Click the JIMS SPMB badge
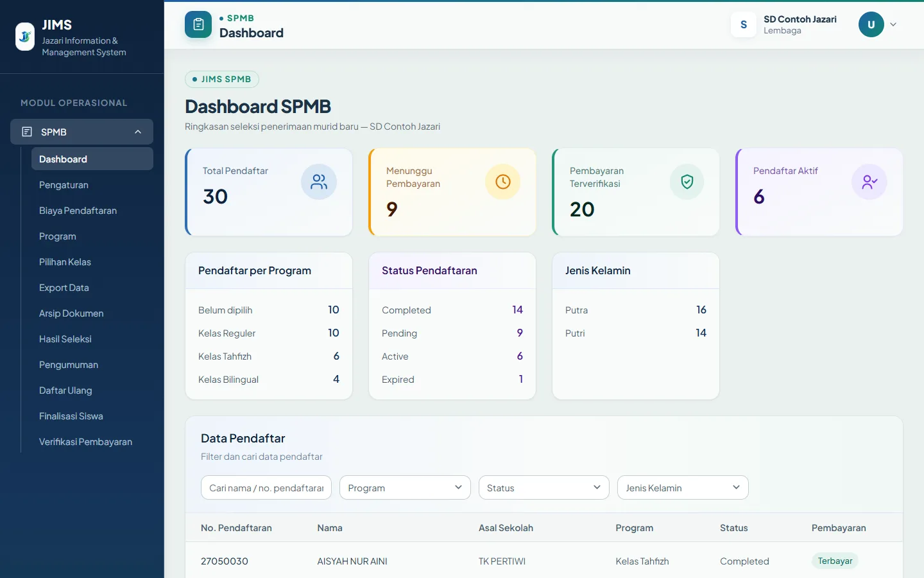Viewport: 924px width, 578px height. coord(222,79)
